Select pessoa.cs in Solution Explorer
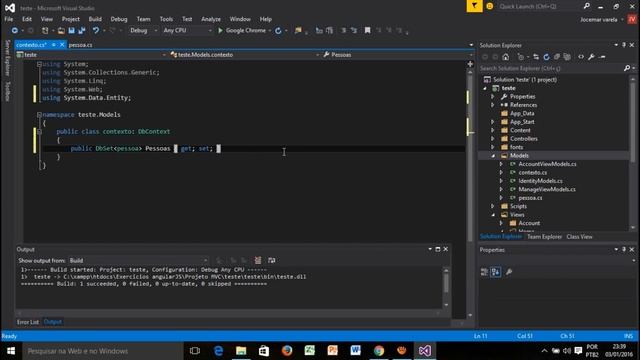 coord(530,198)
